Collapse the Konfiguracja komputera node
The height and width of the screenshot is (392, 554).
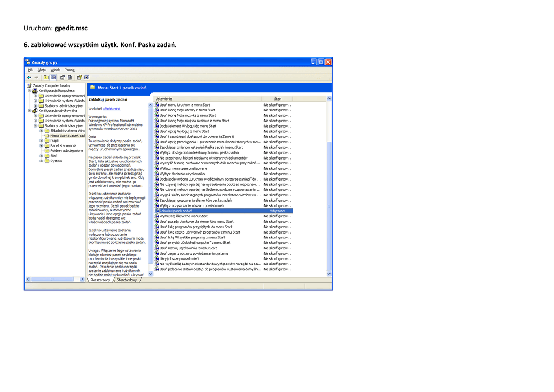30,91
